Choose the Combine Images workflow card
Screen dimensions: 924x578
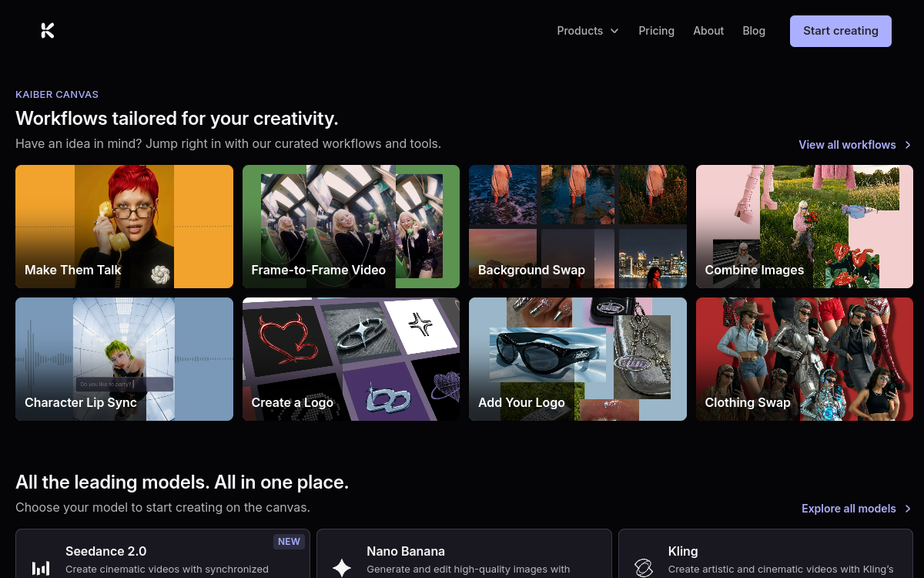point(805,227)
